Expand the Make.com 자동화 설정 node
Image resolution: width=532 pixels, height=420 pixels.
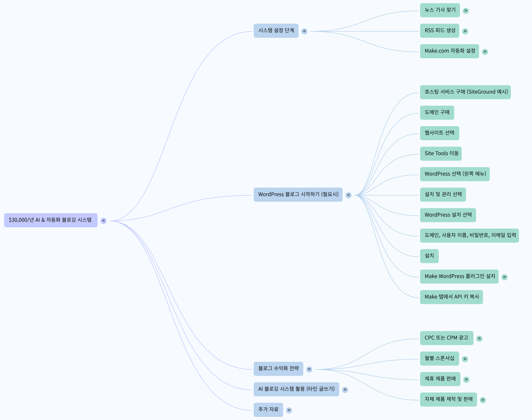click(x=485, y=52)
